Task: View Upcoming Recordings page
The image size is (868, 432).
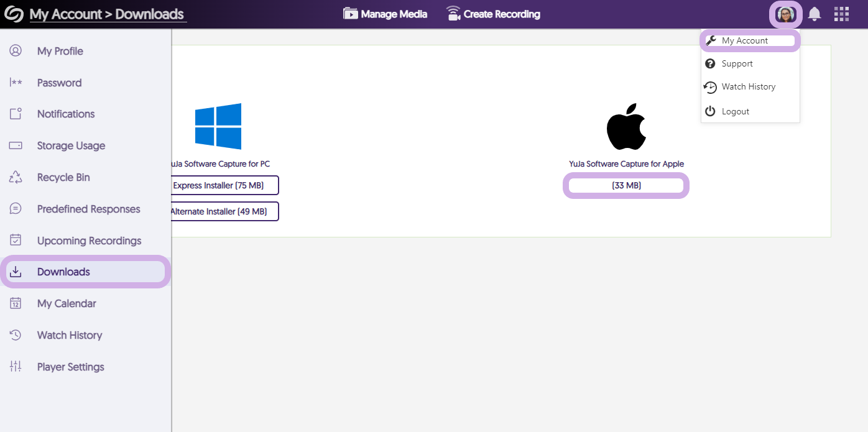Action: 85,241
